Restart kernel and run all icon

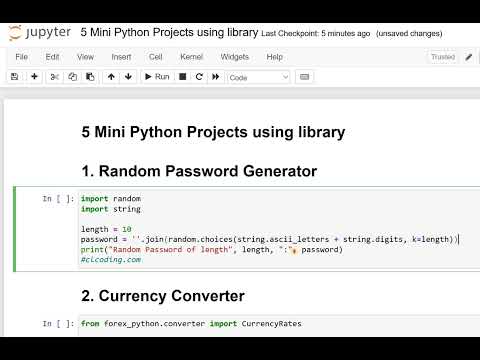pos(216,77)
